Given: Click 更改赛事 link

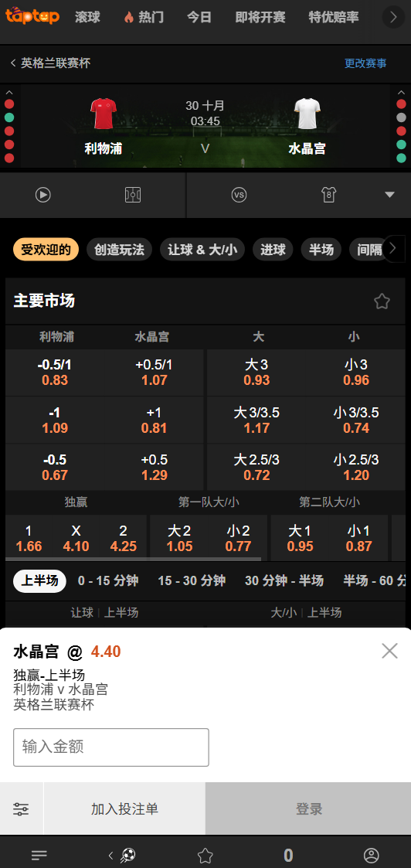Looking at the screenshot, I should [x=365, y=63].
